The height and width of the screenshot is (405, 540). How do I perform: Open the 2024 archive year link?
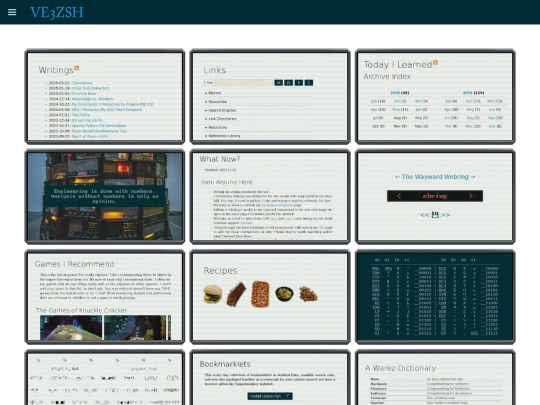pos(467,93)
